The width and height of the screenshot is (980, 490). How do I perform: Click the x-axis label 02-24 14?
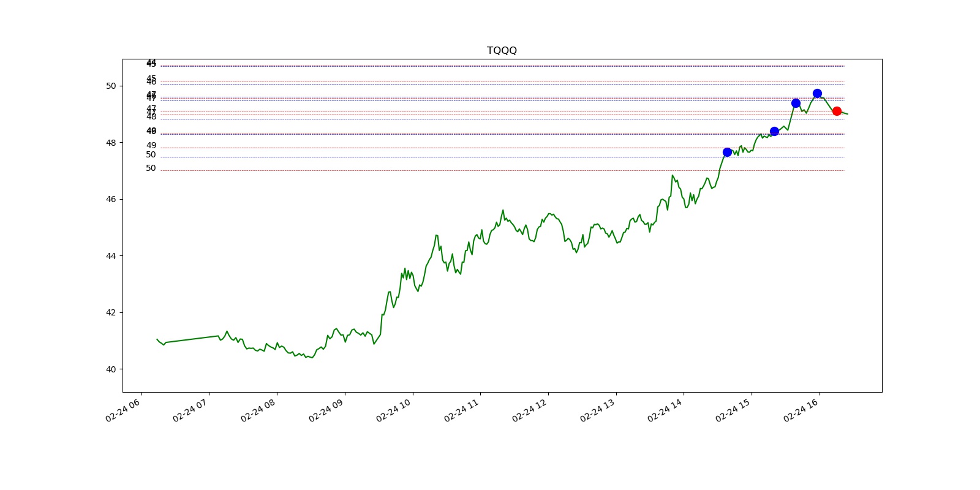click(x=665, y=410)
